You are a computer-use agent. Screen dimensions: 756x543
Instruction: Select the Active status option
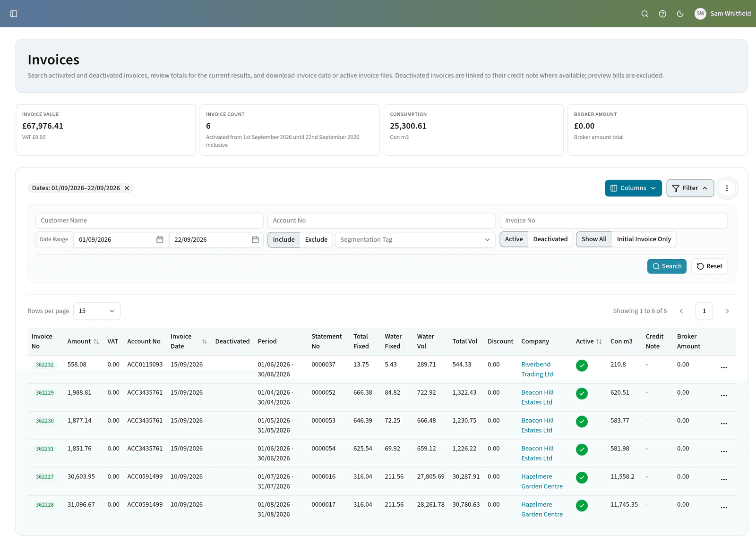[x=514, y=239]
